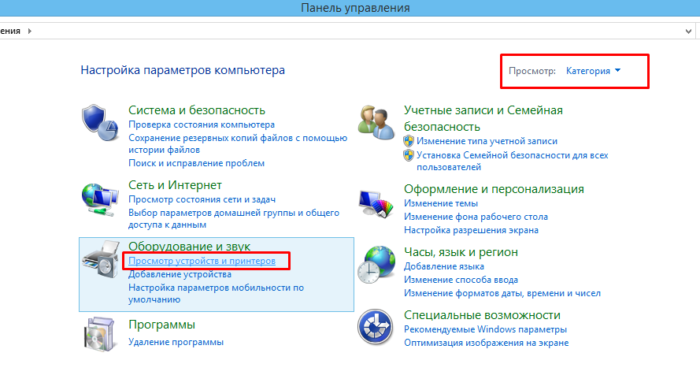700x390 pixels.
Task: Open Сохранение резервных копий файлов link
Action: [x=238, y=144]
